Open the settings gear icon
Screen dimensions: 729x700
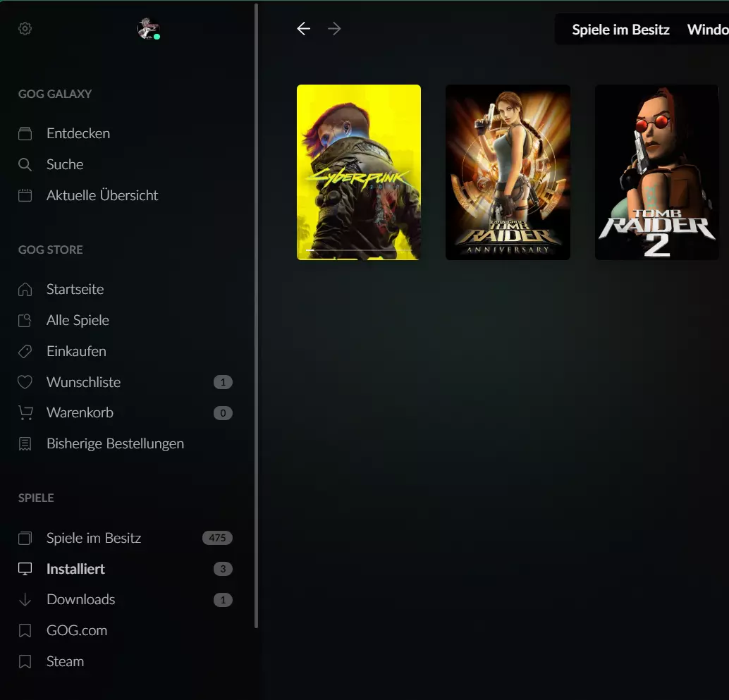(x=25, y=29)
